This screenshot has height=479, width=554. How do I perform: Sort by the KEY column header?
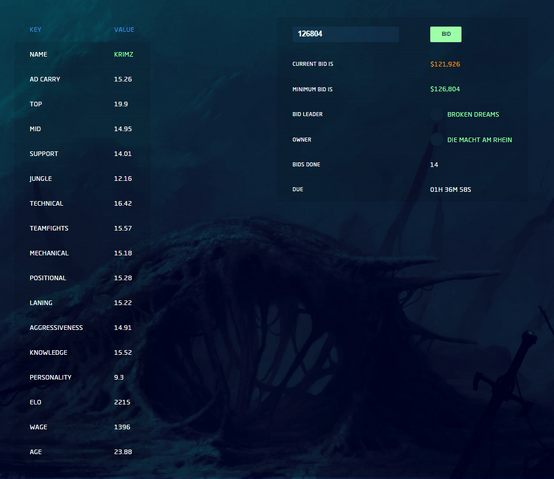(35, 30)
